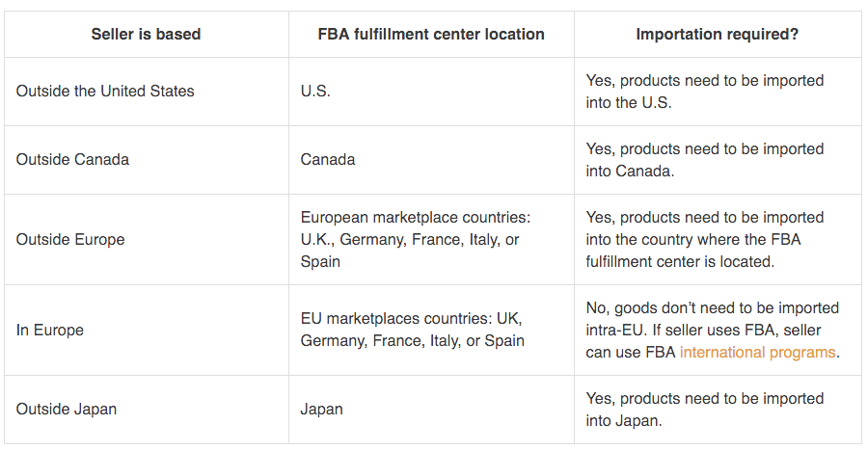Click text about importing into Canada
The height and width of the screenshot is (451, 868).
pos(704,160)
